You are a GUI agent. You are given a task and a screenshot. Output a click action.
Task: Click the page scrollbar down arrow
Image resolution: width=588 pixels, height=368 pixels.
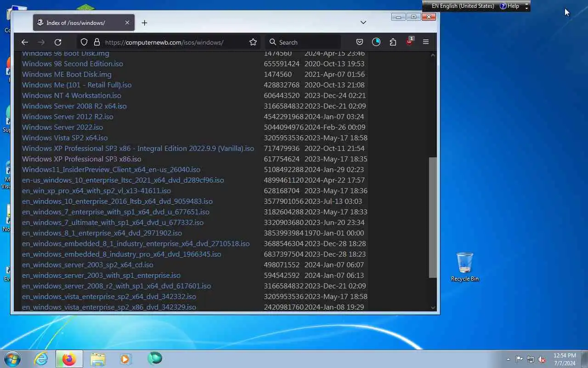pyautogui.click(x=433, y=307)
